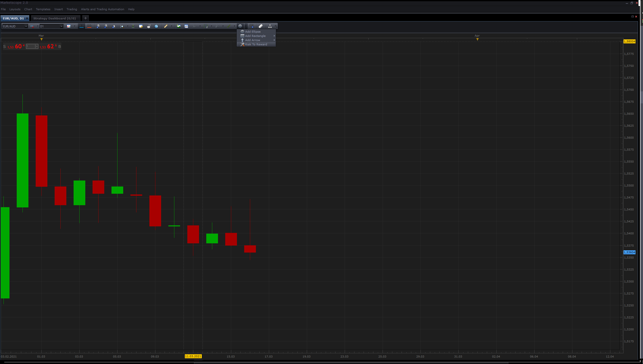Click the zoom range magnifier icon
643x364 pixels.
pos(122,26)
